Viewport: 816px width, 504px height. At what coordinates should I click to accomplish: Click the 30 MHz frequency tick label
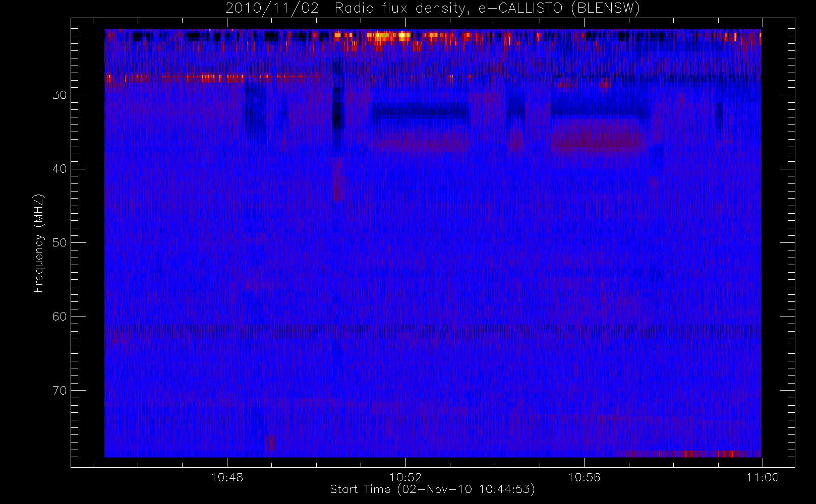pyautogui.click(x=60, y=95)
